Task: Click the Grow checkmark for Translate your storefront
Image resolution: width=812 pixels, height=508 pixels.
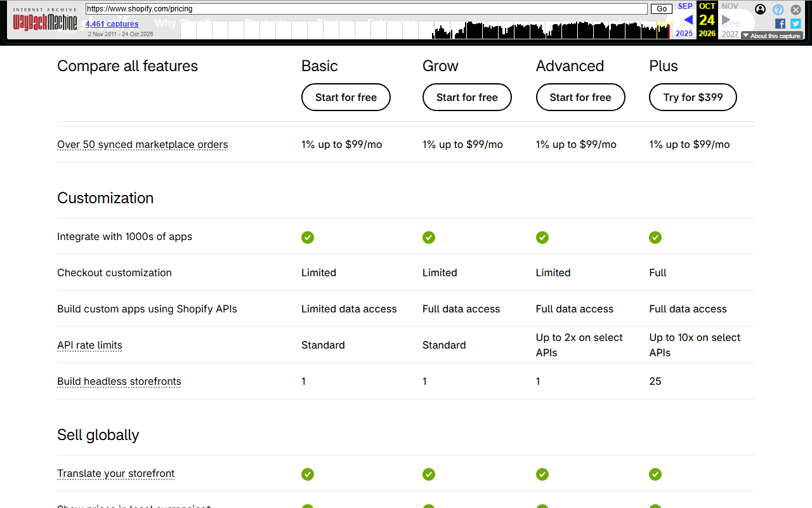Action: pos(429,474)
